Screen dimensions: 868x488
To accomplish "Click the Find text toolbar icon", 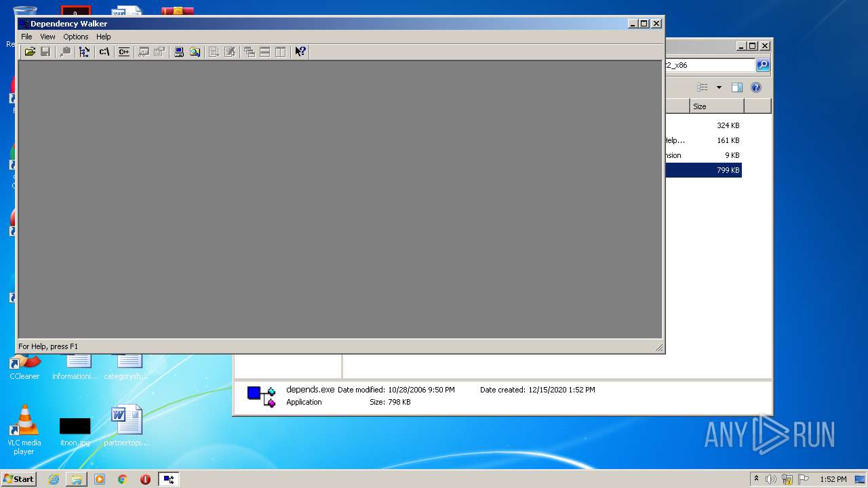I will tap(65, 52).
